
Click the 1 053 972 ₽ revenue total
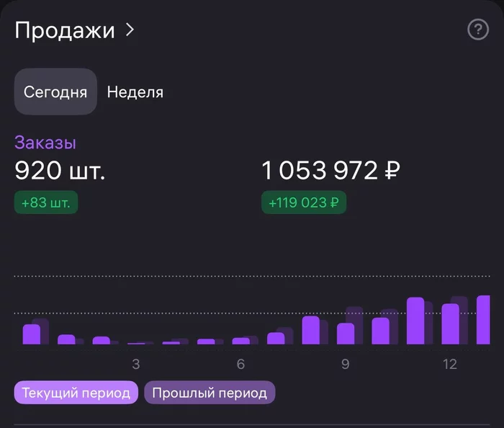330,171
